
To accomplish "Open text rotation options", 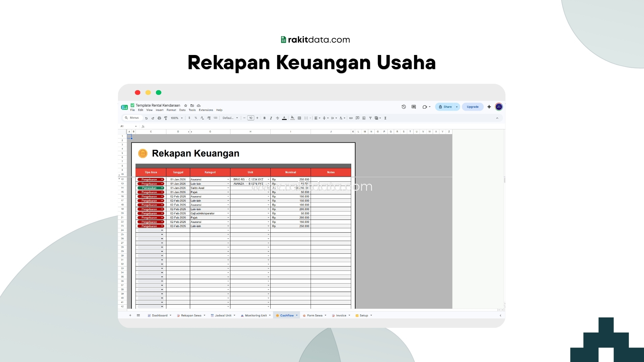I will click(342, 118).
